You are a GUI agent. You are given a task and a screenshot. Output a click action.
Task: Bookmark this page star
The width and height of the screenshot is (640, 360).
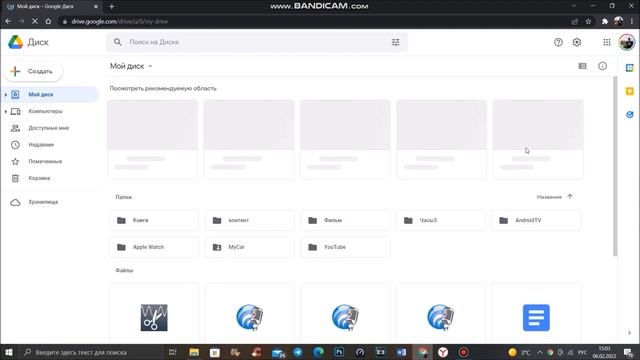[588, 21]
